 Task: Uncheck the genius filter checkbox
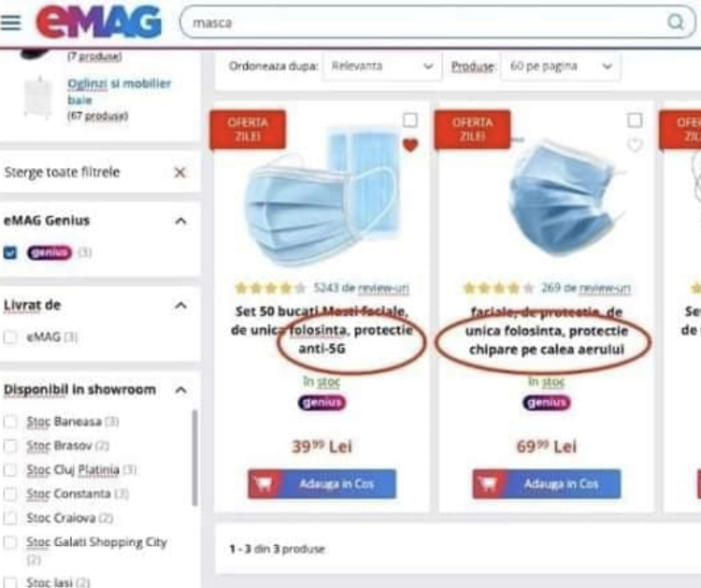click(10, 252)
